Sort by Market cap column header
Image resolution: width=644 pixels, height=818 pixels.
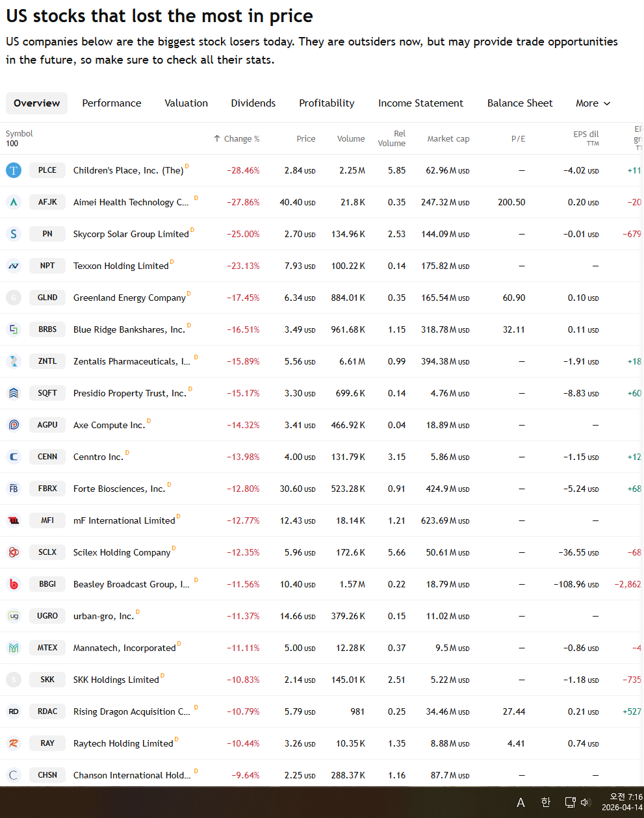[x=448, y=139]
